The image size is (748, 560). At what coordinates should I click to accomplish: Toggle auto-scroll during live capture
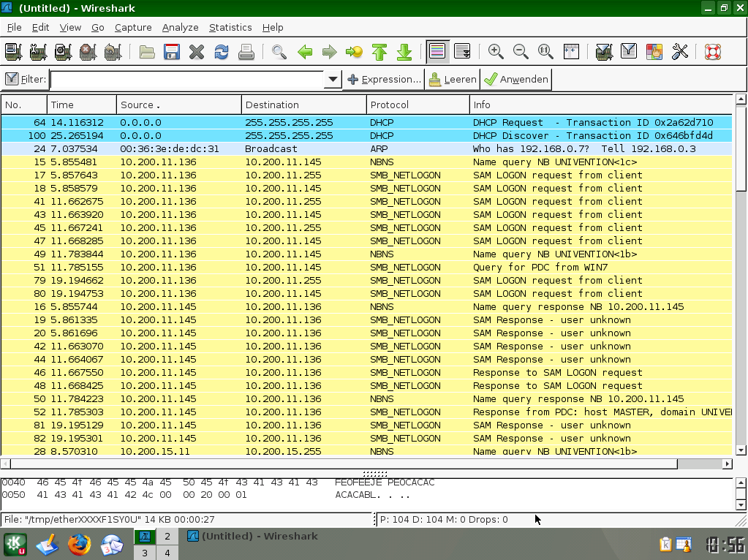462,52
